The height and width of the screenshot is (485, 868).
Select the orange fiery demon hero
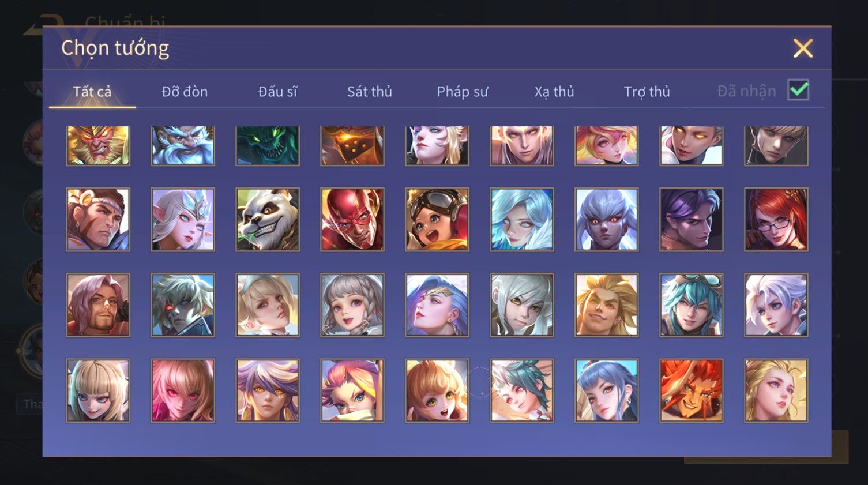(x=692, y=390)
